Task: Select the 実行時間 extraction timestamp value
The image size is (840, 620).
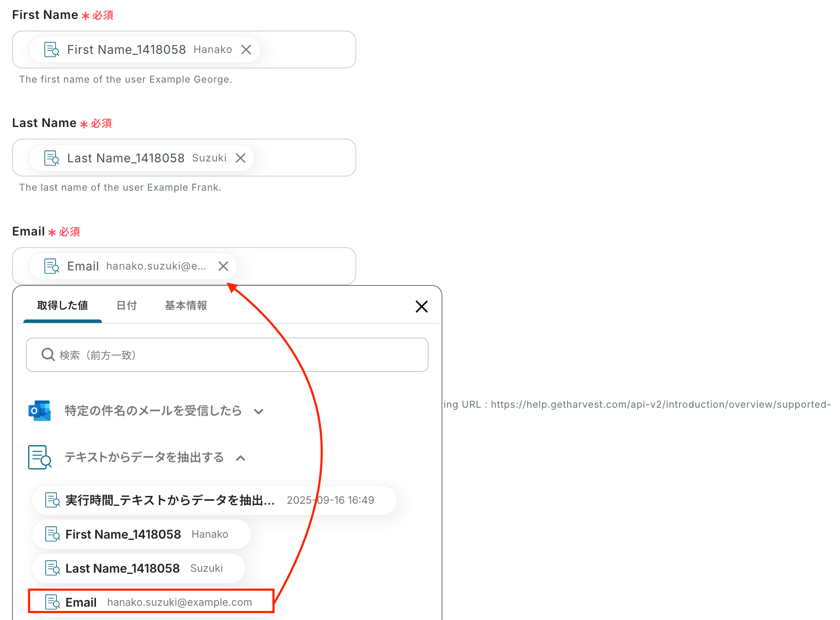Action: tap(214, 500)
